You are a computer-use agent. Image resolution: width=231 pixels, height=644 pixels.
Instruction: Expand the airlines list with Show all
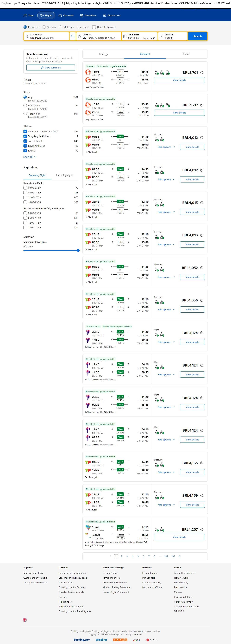click(x=30, y=157)
